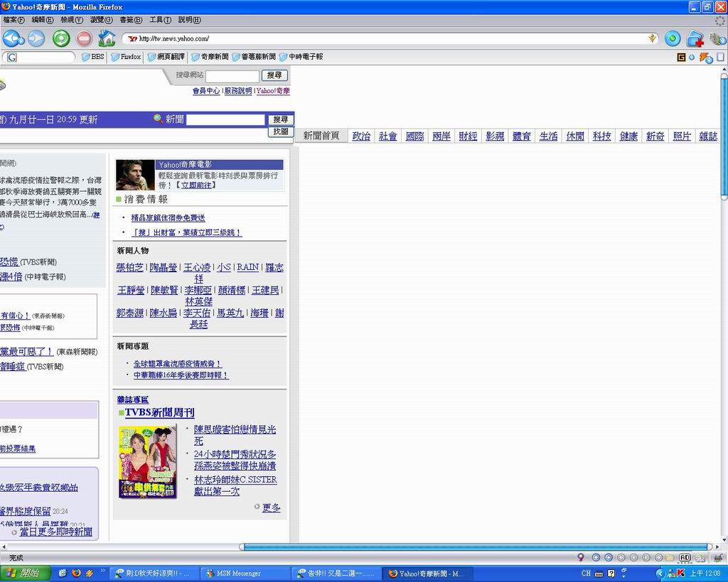The image size is (728, 582).
Task: Open the 檢視 menu
Action: point(72,20)
